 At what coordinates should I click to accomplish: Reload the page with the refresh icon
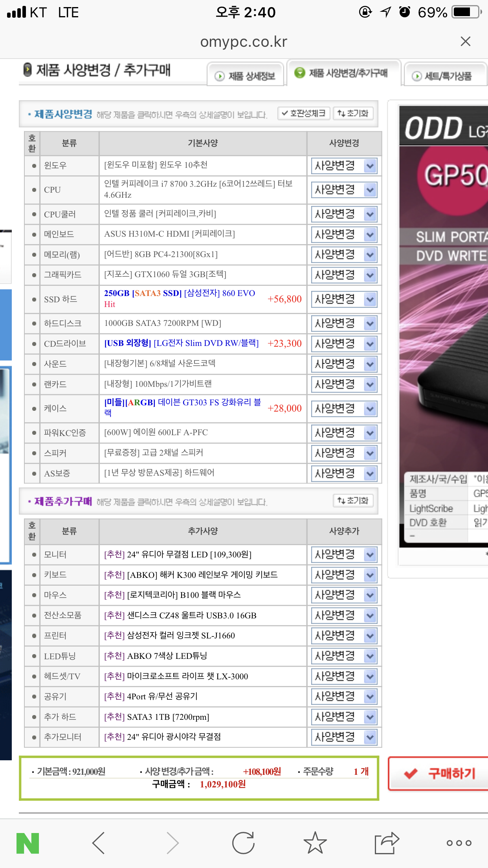point(244,843)
